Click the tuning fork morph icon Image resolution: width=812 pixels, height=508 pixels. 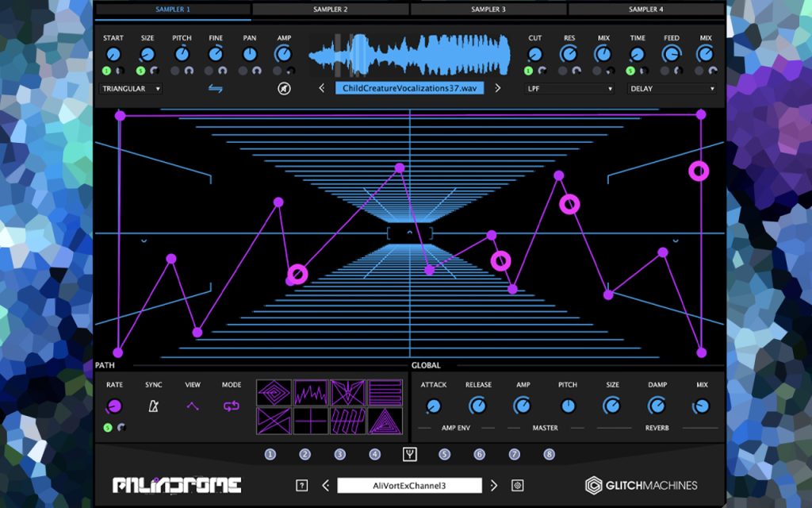click(410, 455)
